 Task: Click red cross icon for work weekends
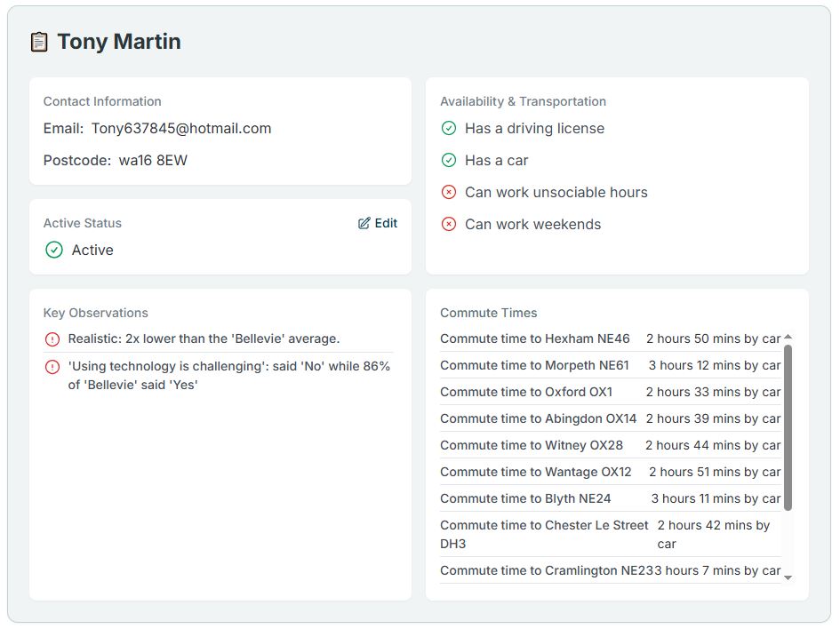coord(449,224)
